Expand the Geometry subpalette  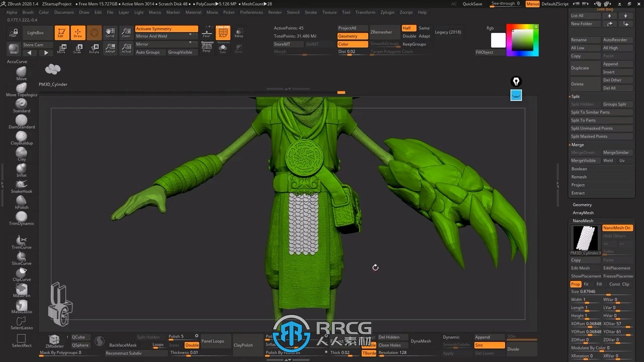(582, 205)
